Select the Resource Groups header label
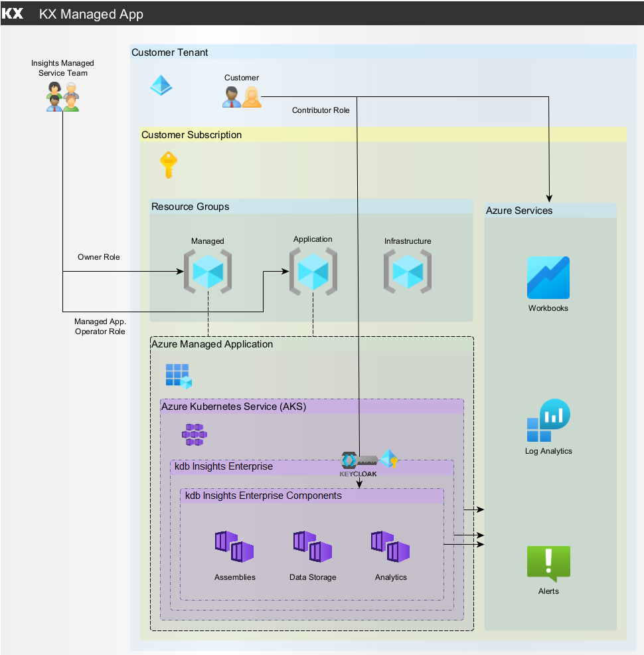Image resolution: width=644 pixels, height=655 pixels. [x=191, y=207]
